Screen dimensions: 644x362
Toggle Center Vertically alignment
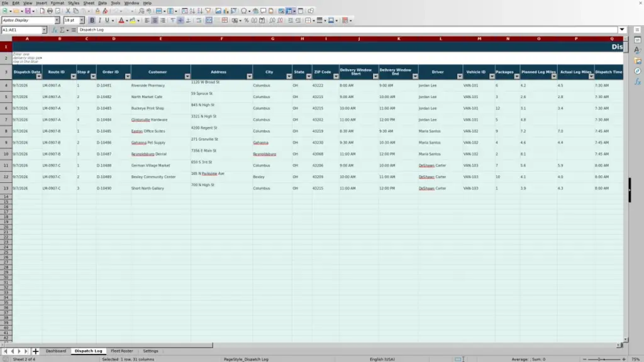[x=180, y=20]
